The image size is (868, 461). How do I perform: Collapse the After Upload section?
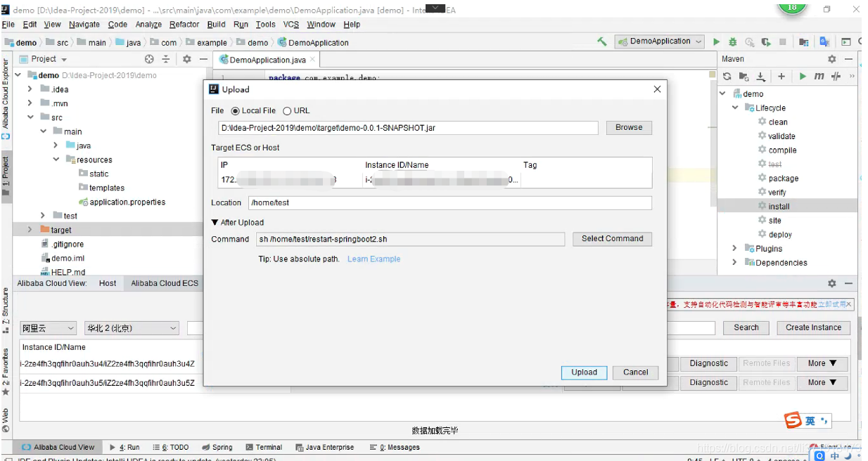215,222
